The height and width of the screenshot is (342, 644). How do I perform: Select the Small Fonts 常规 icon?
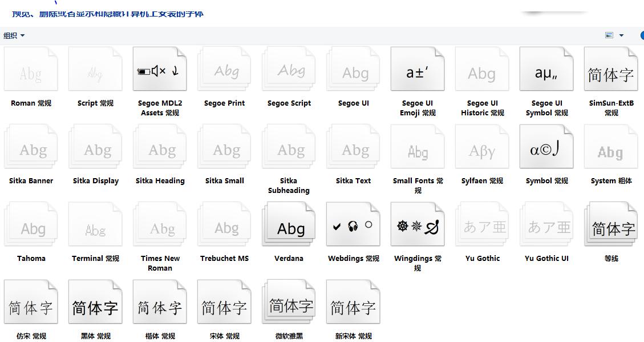[418, 147]
